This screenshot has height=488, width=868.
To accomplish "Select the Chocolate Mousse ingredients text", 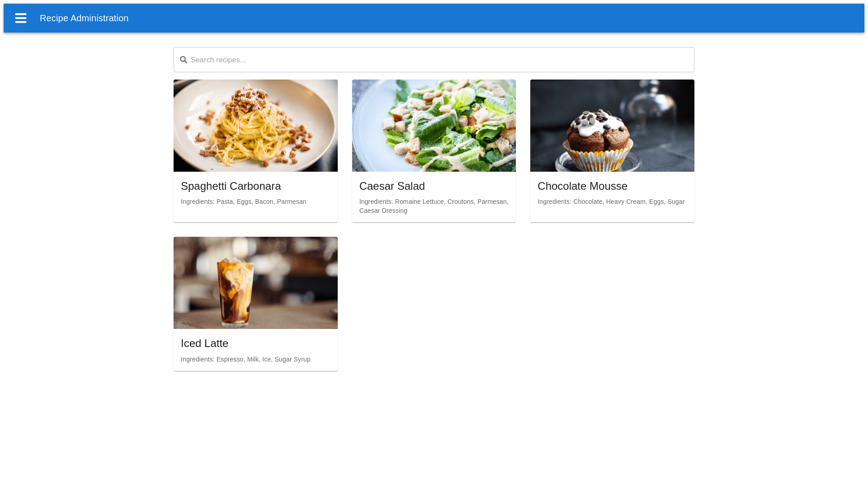I will (611, 202).
